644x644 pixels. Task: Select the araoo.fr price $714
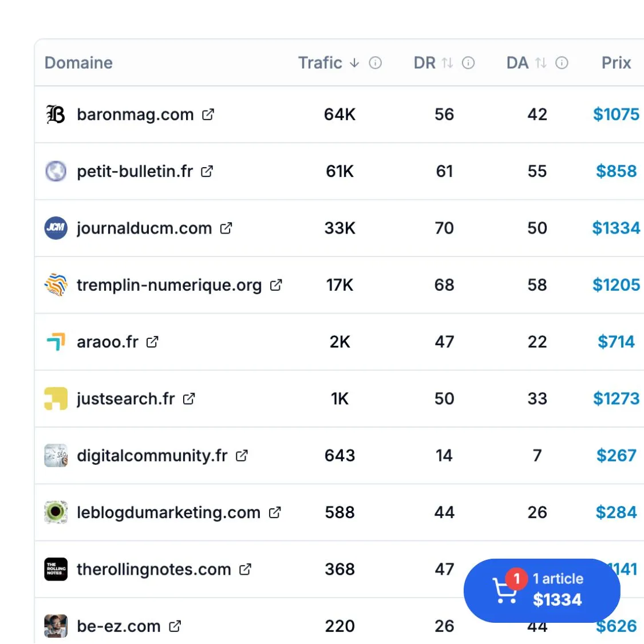pyautogui.click(x=616, y=342)
